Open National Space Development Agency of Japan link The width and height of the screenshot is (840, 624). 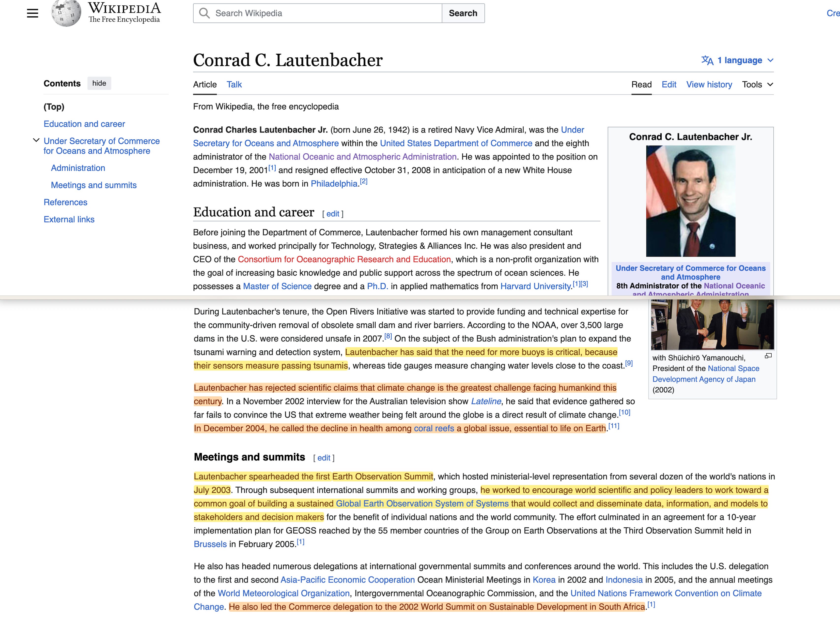pyautogui.click(x=706, y=374)
